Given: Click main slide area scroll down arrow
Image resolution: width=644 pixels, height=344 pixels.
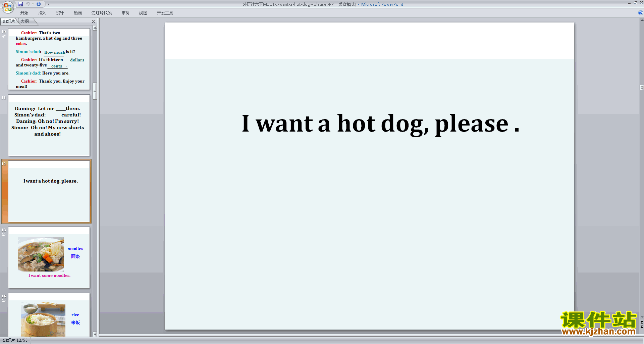Looking at the screenshot, I should [642, 317].
